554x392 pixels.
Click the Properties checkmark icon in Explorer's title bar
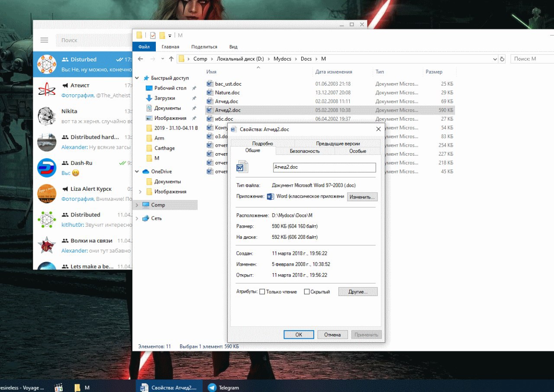153,35
